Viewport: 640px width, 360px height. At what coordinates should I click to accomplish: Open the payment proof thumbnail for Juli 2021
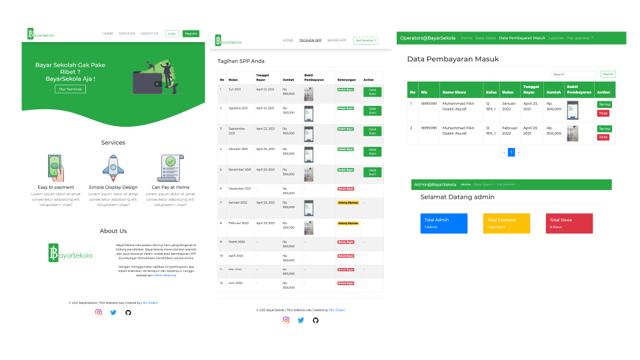[x=309, y=94]
